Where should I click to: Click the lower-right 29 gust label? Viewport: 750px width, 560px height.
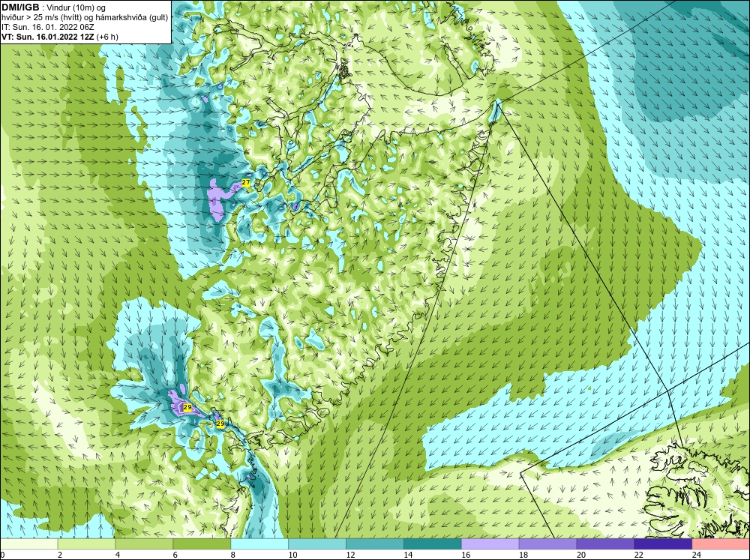coord(220,424)
